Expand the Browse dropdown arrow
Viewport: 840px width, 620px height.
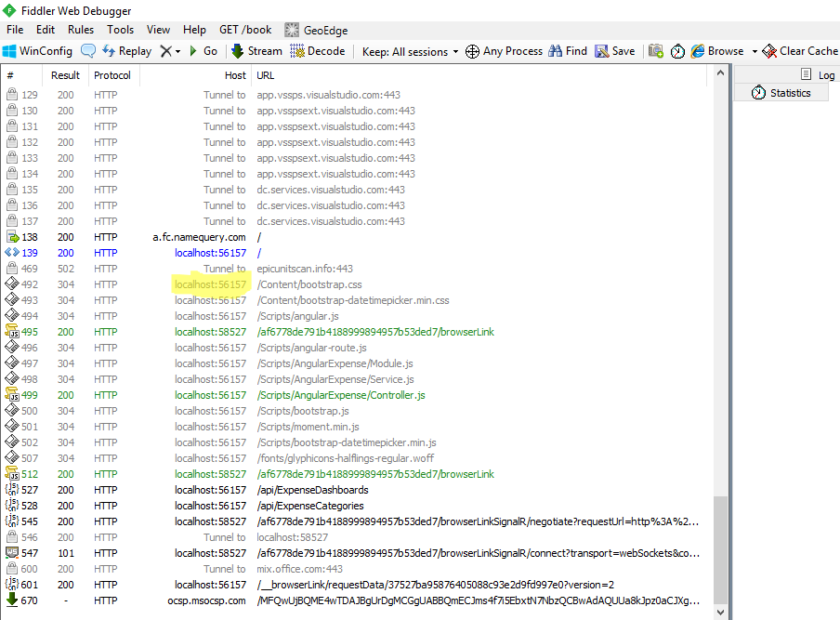tap(755, 51)
